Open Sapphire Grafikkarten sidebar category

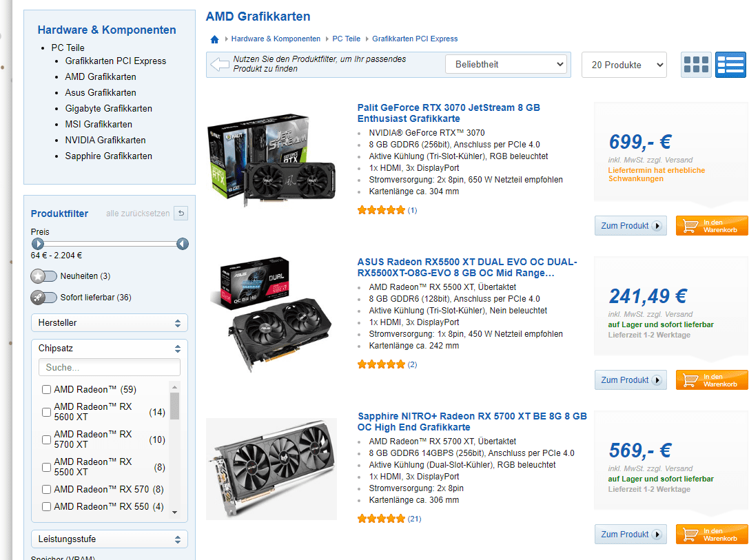(109, 156)
